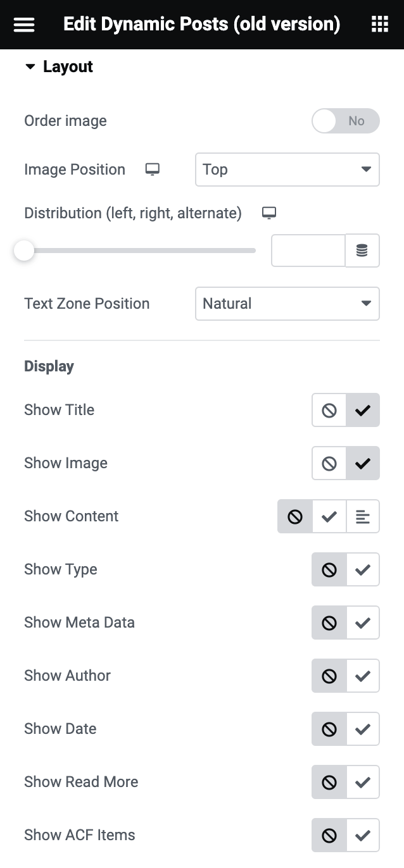Enable the checkmark for Show Read More
Image resolution: width=404 pixels, height=868 pixels.
click(363, 782)
